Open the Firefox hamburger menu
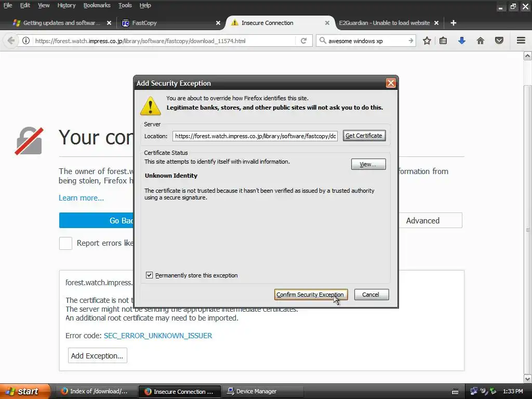The image size is (532, 399). (521, 41)
